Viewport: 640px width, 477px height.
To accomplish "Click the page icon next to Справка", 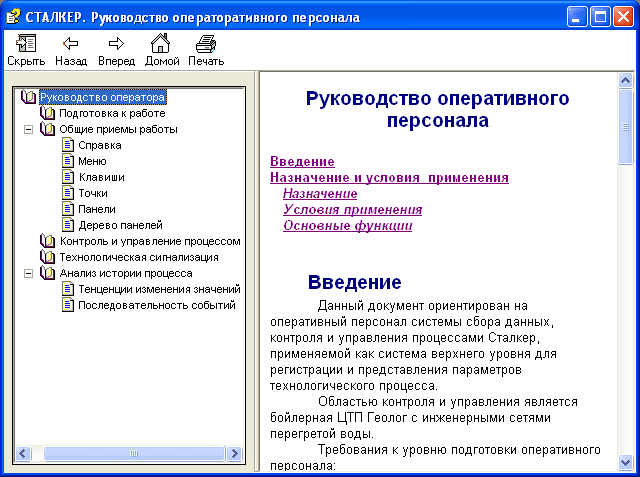I will pos(68,145).
